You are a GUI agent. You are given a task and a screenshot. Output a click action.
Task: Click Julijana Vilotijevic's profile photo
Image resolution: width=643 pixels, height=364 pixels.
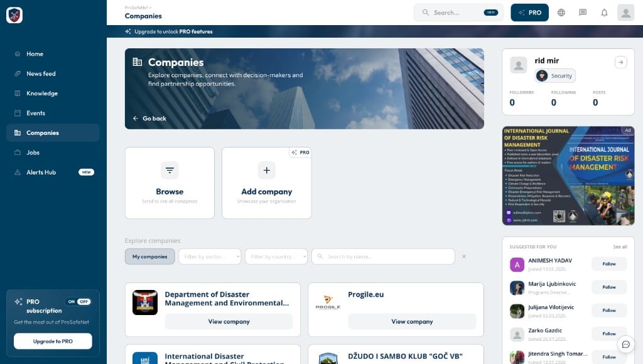[x=517, y=311]
